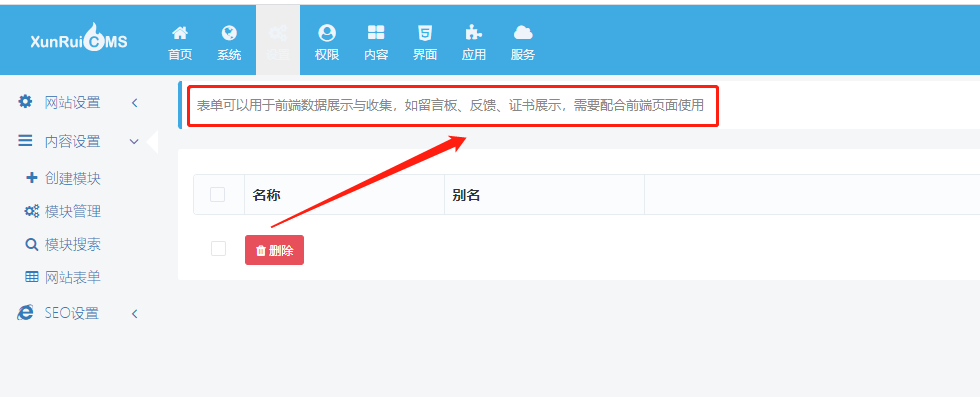Open the 界面 HTML5 icon
The height and width of the screenshot is (397, 980).
pyautogui.click(x=425, y=32)
